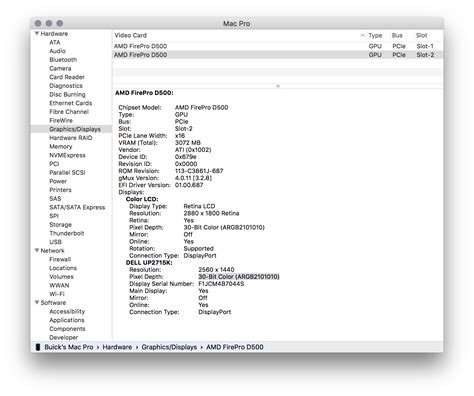Click the highlighted 30-Bit Color DELL value
Viewport: 474px width, 396px height.
coord(239,277)
